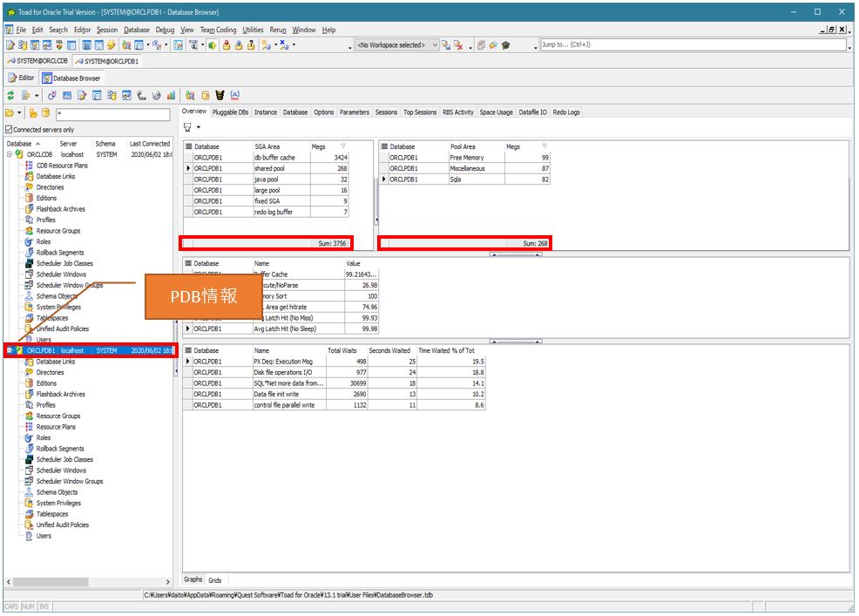Screen dimensions: 859x616
Task: Click the Database Browser window button
Action: coord(71,78)
